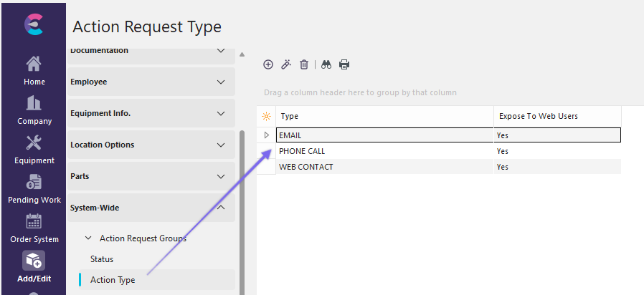Expand the Parts section chevron
This screenshot has width=644, height=295.
point(221,176)
